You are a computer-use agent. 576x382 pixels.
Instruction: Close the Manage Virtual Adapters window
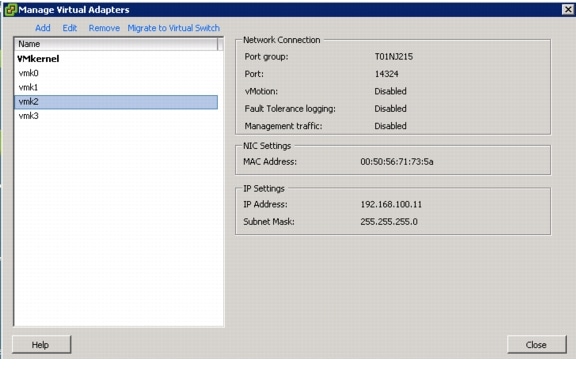568,10
